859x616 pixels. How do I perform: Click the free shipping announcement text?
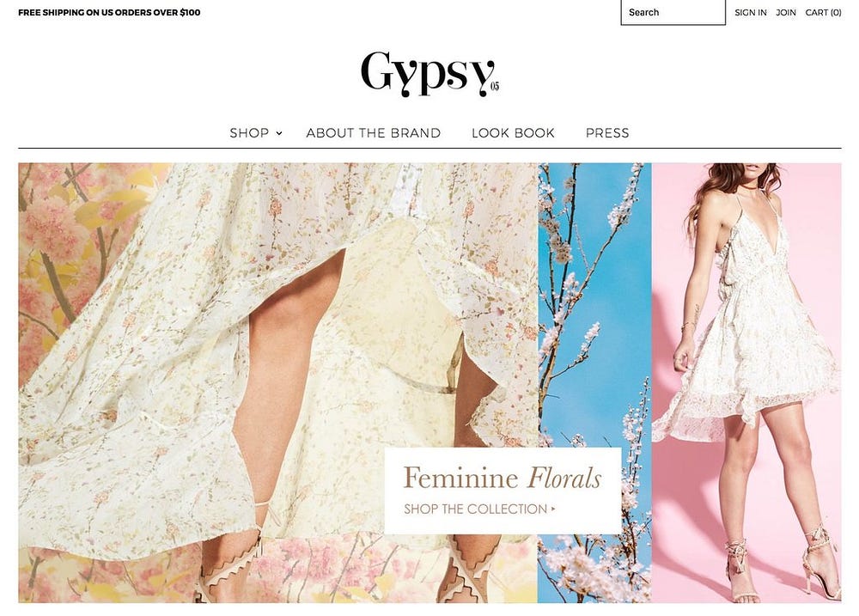109,12
